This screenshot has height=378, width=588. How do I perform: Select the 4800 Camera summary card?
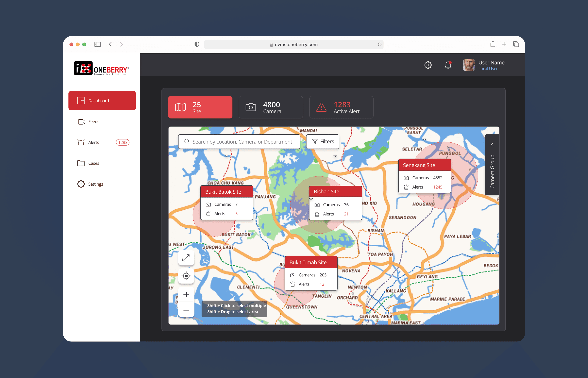[x=271, y=107]
